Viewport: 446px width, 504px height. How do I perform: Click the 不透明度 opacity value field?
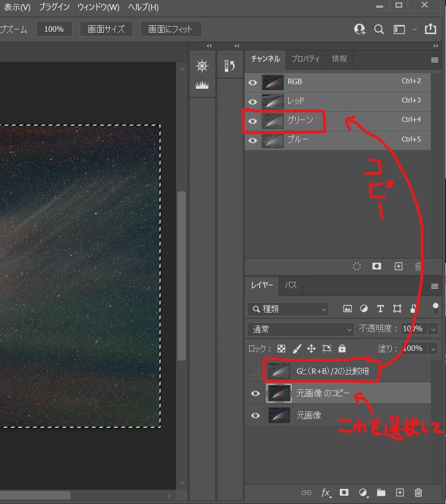414,329
